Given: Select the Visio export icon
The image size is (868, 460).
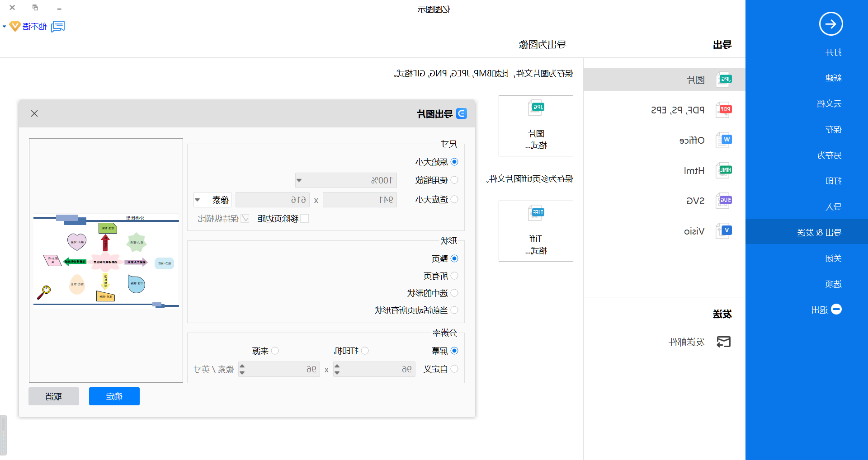Looking at the screenshot, I should coord(724,231).
